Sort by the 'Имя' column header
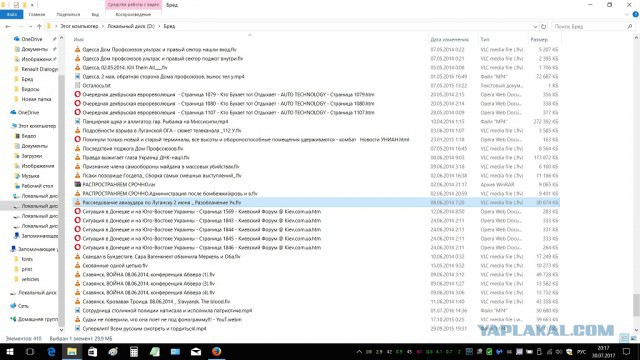The image size is (640, 360). point(79,40)
